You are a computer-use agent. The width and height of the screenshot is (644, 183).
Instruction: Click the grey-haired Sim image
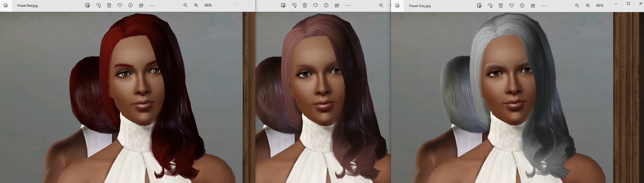(x=517, y=97)
